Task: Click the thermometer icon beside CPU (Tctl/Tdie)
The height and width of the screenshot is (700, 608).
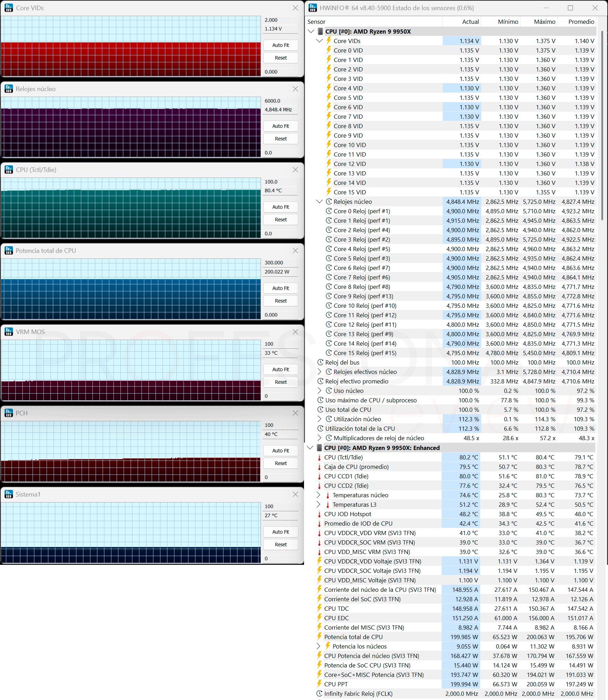Action: pyautogui.click(x=319, y=457)
